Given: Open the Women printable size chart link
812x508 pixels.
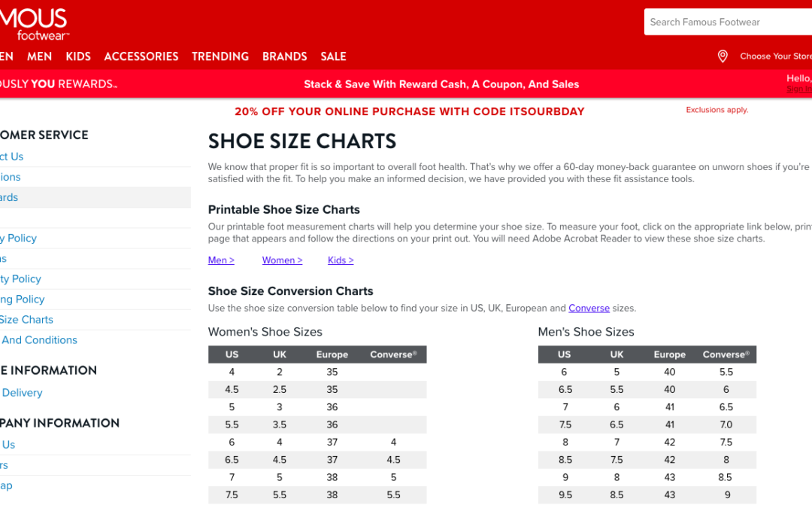Looking at the screenshot, I should (x=282, y=260).
